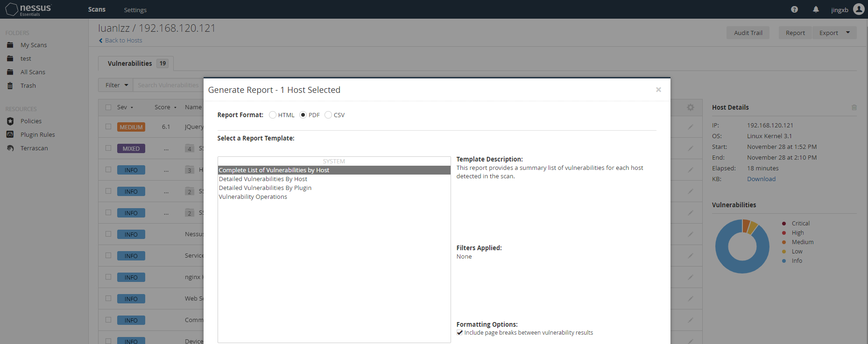Open the user account avatar icon
Viewport: 868px width, 344px height.
[x=858, y=9]
